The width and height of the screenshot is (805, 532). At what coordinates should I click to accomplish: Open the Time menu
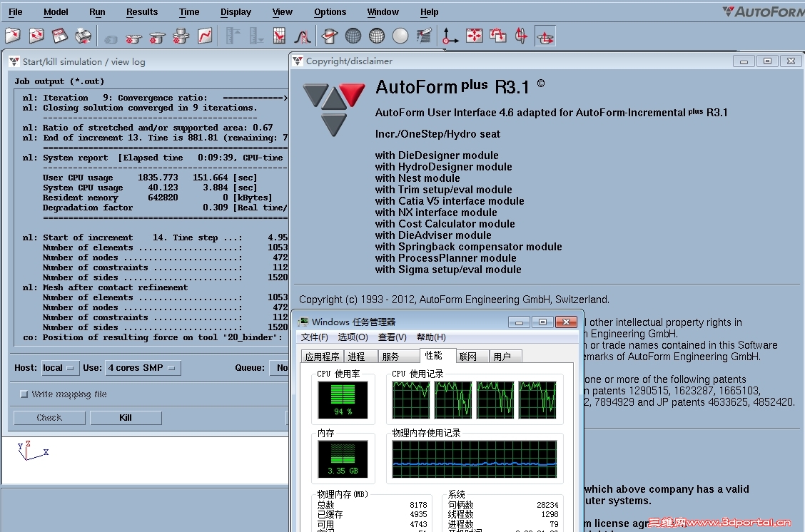[x=189, y=12]
